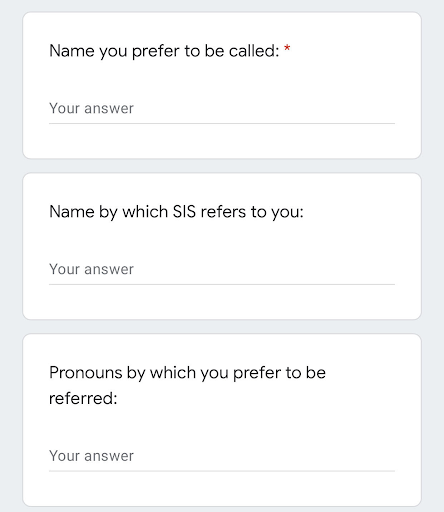
Task: Click the gray gap between first and second cards
Action: click(222, 166)
